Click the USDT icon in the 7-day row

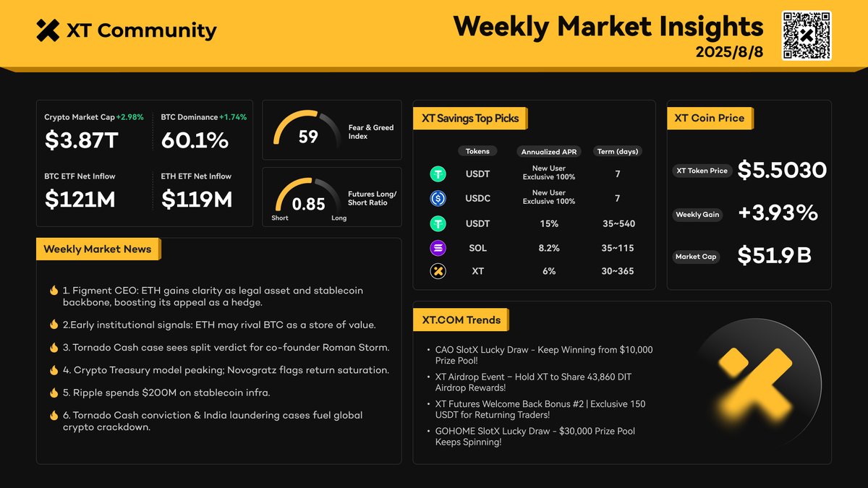[x=438, y=174]
